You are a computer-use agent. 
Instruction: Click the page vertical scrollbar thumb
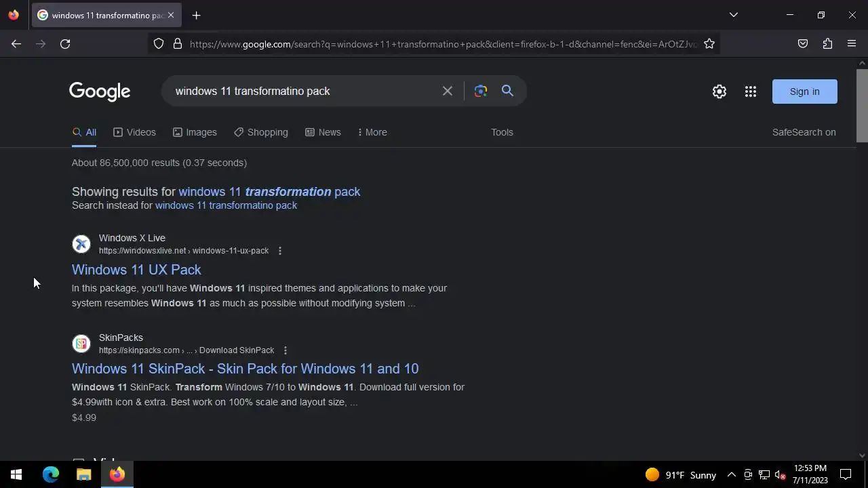[x=863, y=105]
